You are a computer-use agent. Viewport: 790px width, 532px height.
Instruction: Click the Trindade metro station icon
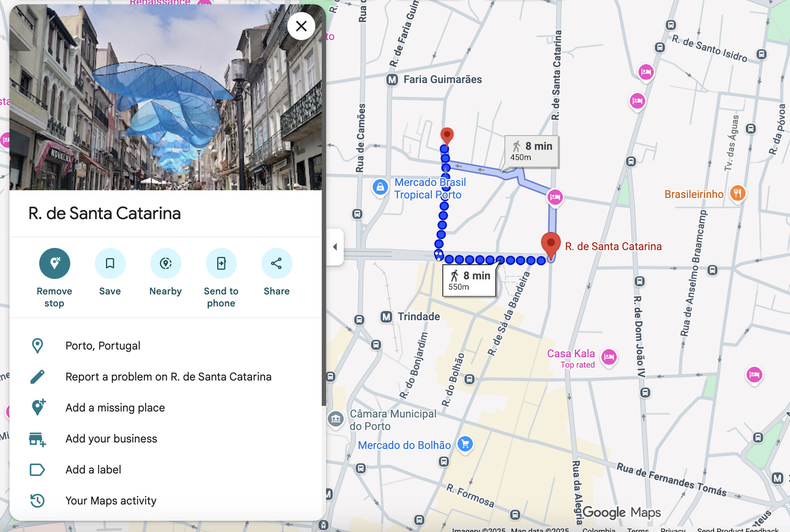[386, 317]
